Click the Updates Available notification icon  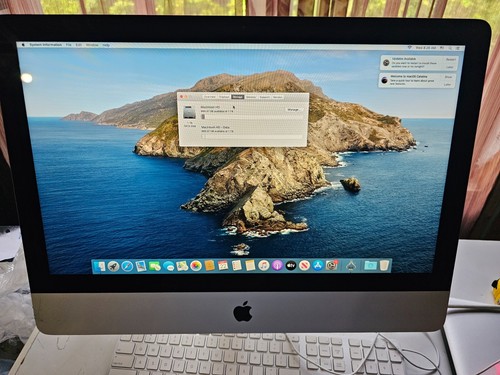(x=386, y=63)
